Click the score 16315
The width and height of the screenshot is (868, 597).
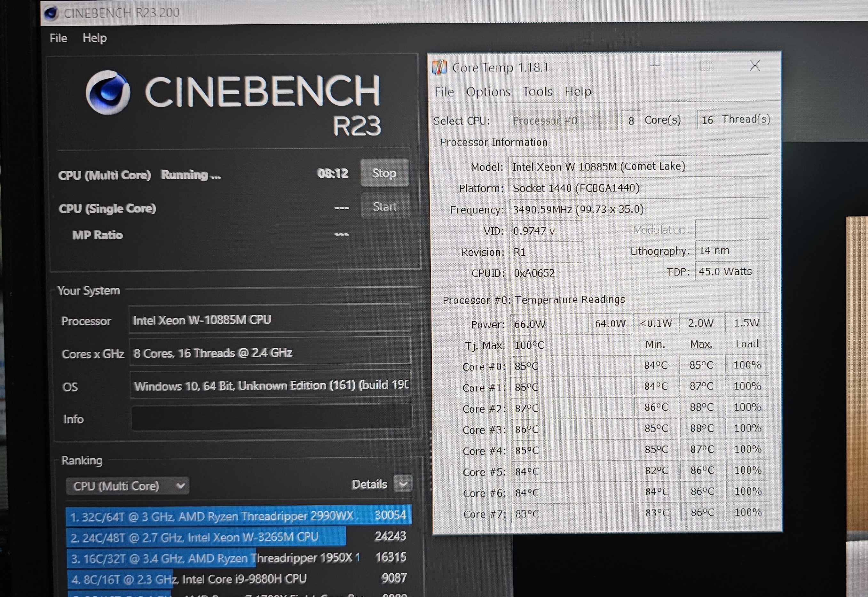click(391, 557)
